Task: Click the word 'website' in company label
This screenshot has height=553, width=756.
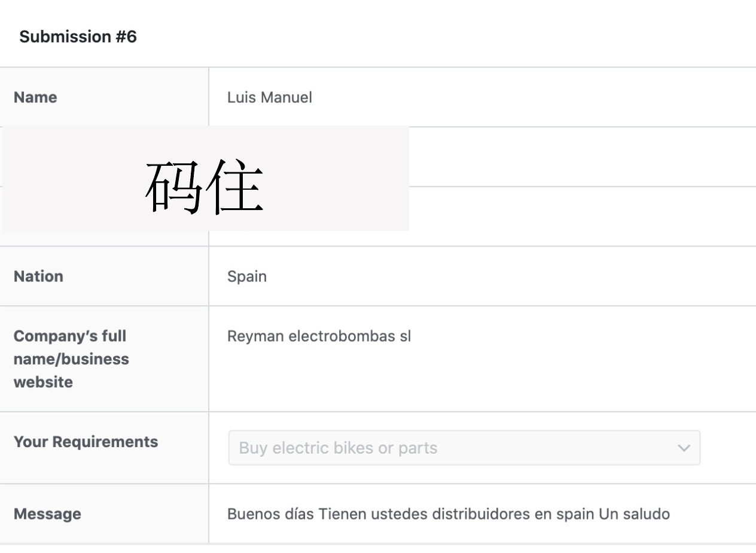Action: pos(43,382)
